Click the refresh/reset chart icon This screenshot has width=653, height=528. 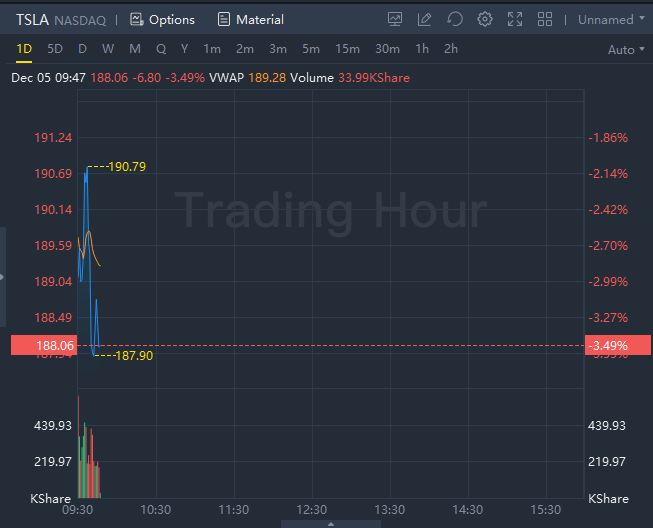(x=455, y=19)
